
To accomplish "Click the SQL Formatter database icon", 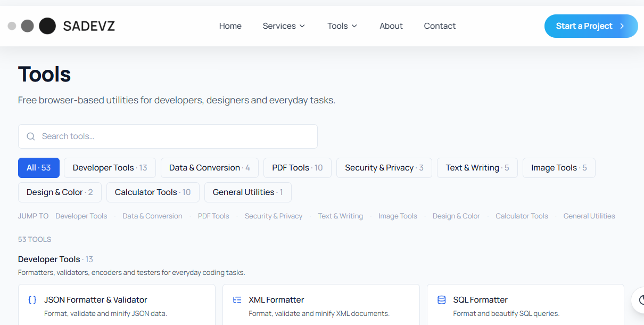I will tap(442, 300).
